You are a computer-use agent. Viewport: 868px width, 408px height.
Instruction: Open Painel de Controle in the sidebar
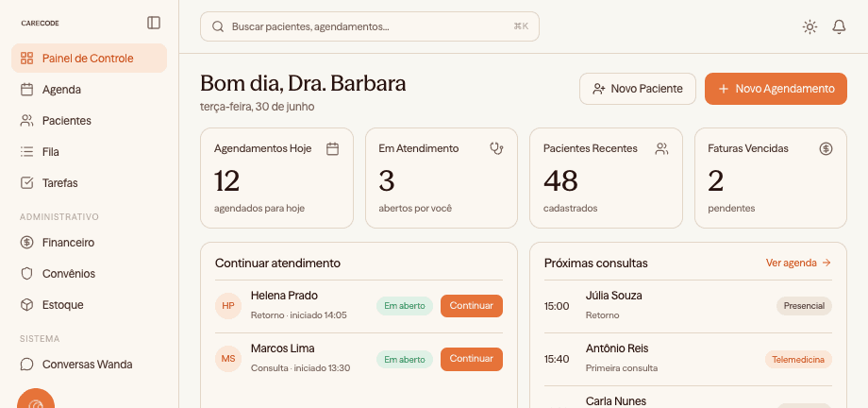coord(89,59)
